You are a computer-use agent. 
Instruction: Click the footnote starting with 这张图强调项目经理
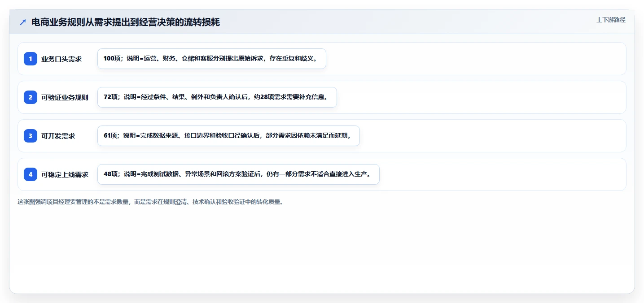tap(150, 202)
